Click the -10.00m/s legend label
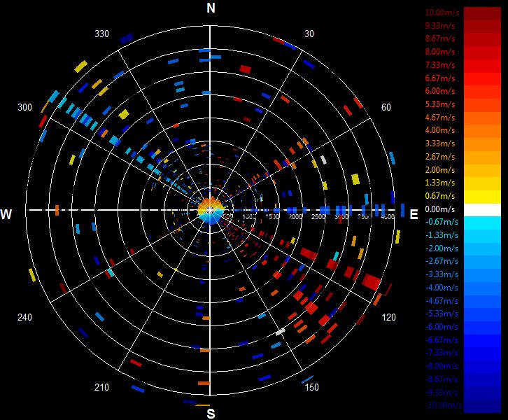Screen dimensions: 508x420 coord(444,405)
